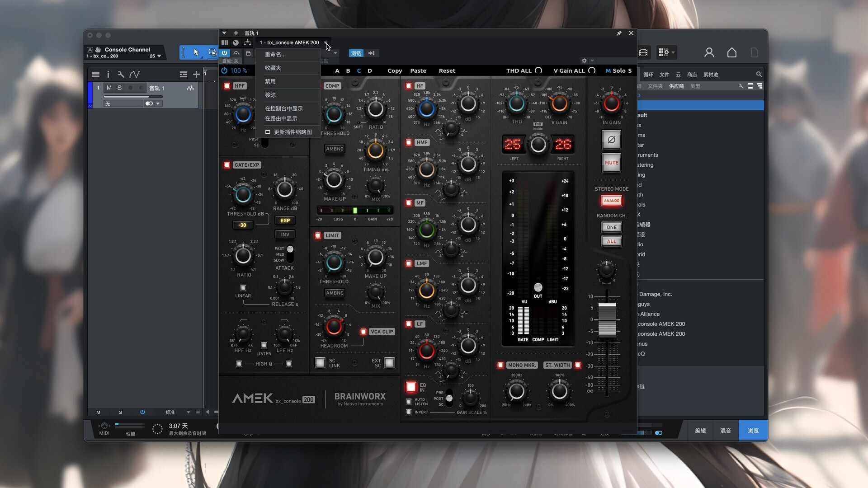The image size is (868, 488).
Task: Click the search icon in browser panel
Action: click(759, 74)
